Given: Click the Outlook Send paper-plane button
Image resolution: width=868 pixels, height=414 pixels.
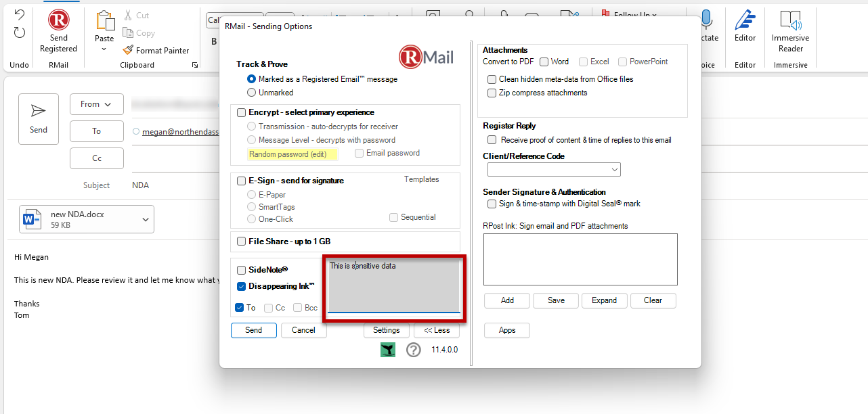Looking at the screenshot, I should click(39, 119).
